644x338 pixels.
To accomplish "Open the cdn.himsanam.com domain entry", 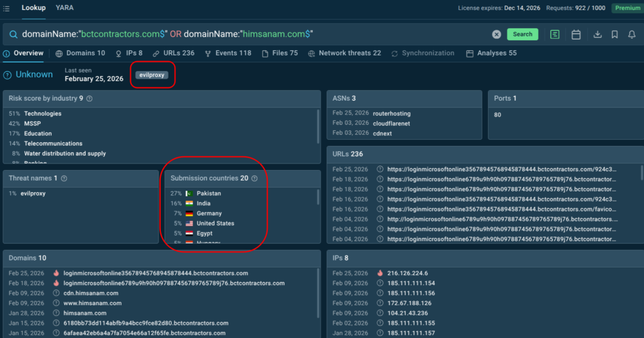I will (x=91, y=293).
